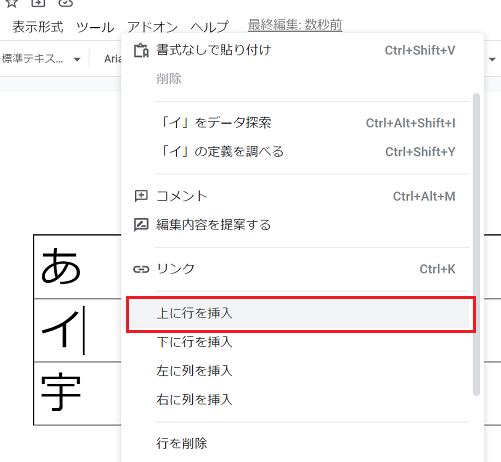
Task: Click the table cell containing イ
Action: (77, 330)
